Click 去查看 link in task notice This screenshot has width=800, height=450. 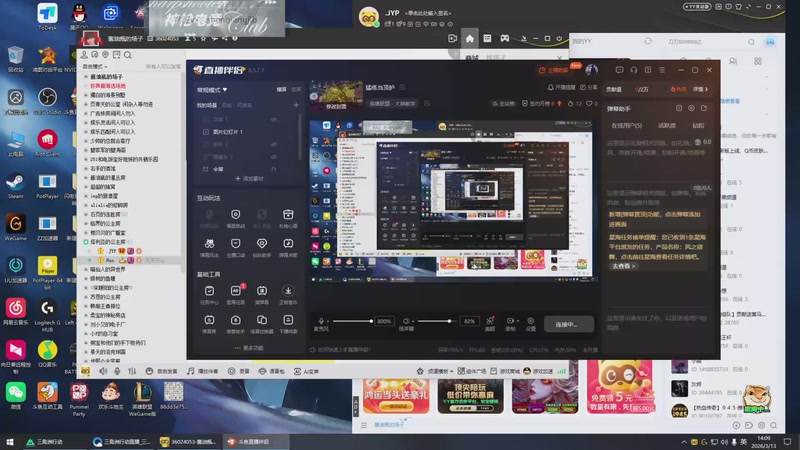tap(623, 266)
